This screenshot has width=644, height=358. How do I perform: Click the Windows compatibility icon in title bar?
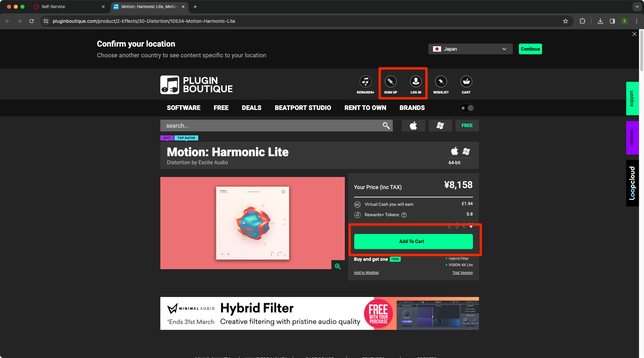click(x=466, y=151)
